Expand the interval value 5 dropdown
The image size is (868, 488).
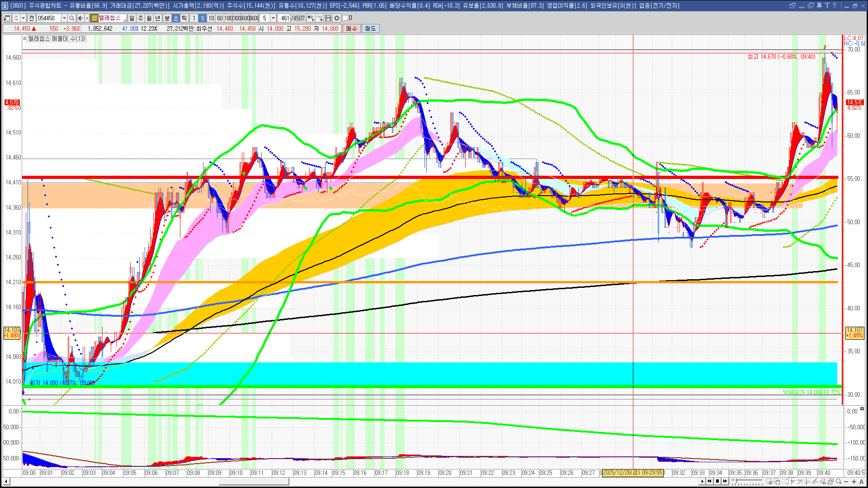(273, 18)
